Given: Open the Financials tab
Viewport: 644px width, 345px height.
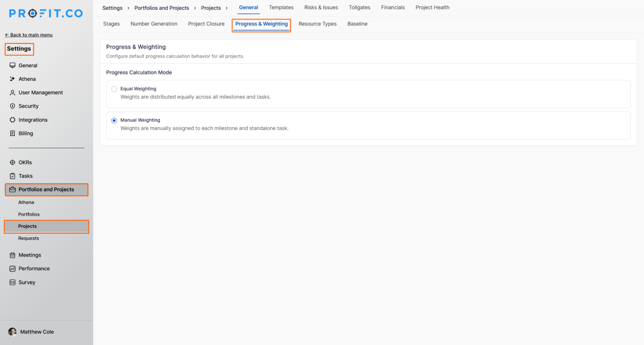Looking at the screenshot, I should point(393,7).
